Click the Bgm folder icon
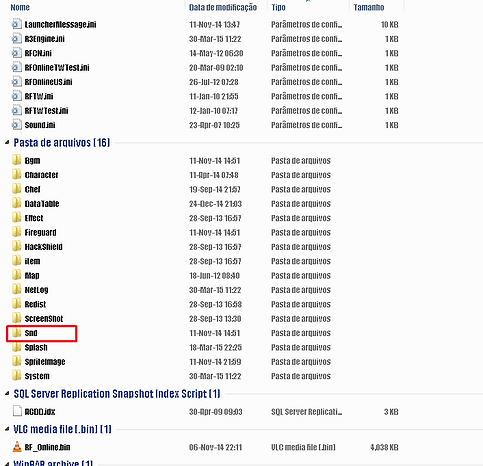Viewport: 483px width, 466px height. (x=17, y=160)
